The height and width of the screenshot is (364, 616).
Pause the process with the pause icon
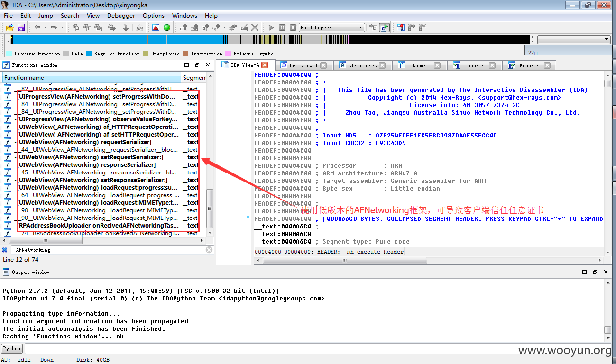coord(282,27)
